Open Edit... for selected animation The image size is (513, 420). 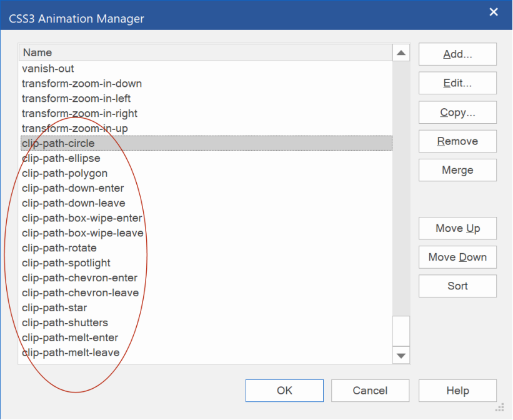click(x=457, y=83)
